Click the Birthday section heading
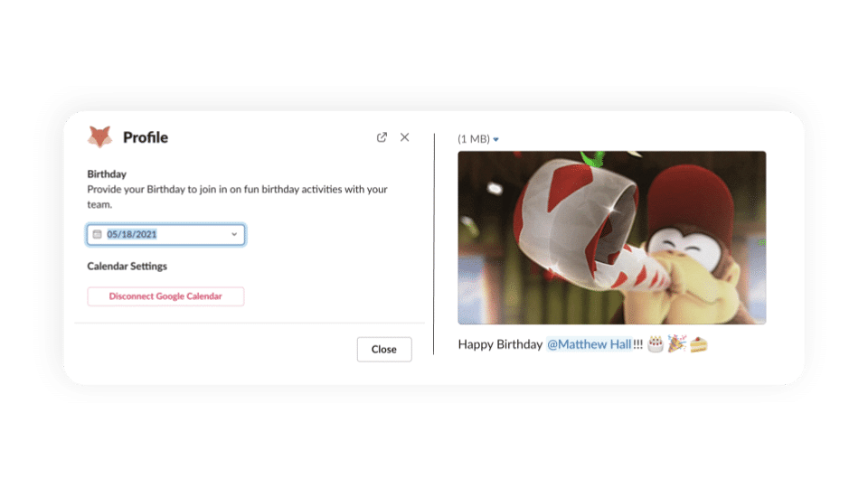 (x=107, y=174)
